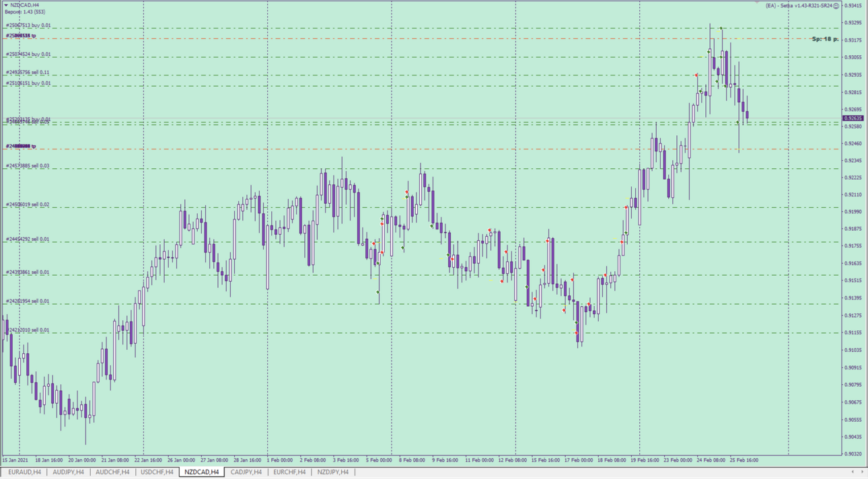Click time axis label 22 Jan 16:00
This screenshot has height=479, width=868.
(148, 460)
